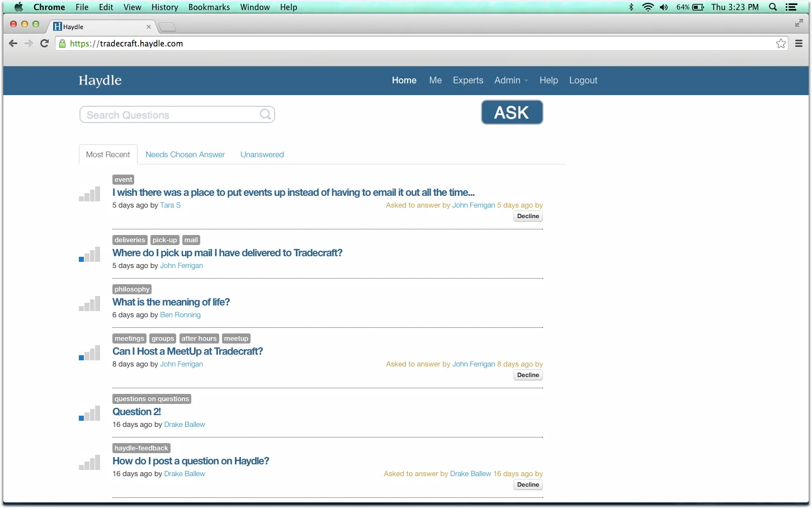Expand the Admin dropdown in navbar
This screenshot has height=508, width=812.
coord(511,81)
